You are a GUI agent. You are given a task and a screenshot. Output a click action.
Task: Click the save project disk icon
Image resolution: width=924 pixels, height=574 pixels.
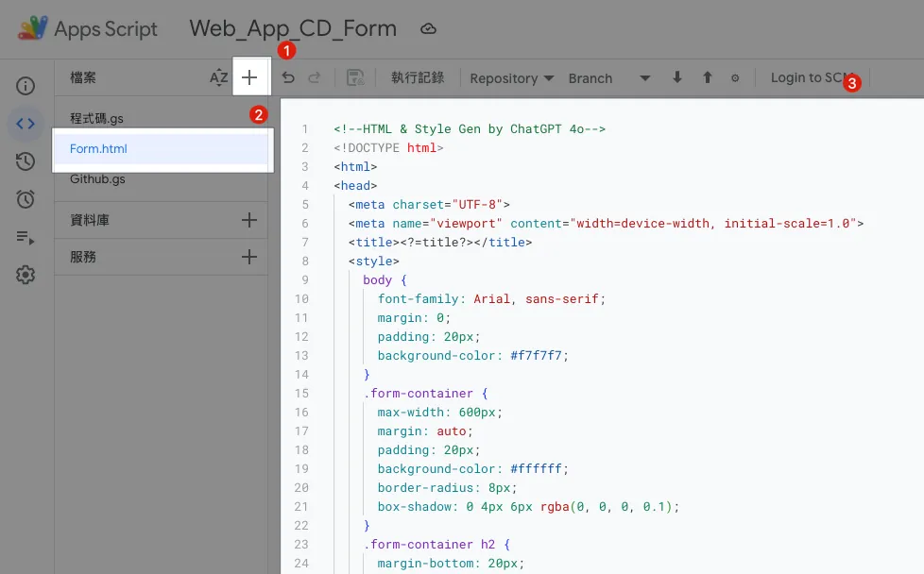click(x=356, y=77)
